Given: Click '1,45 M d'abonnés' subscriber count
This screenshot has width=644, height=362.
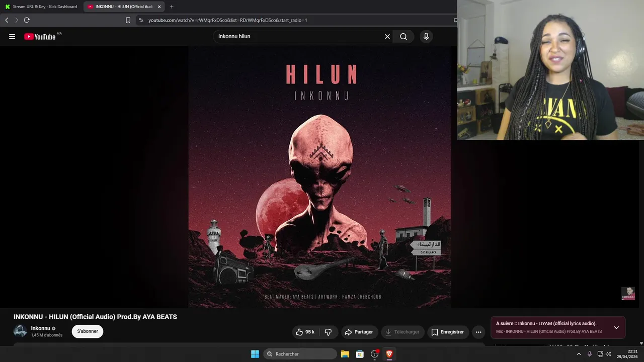Looking at the screenshot, I should point(47,335).
